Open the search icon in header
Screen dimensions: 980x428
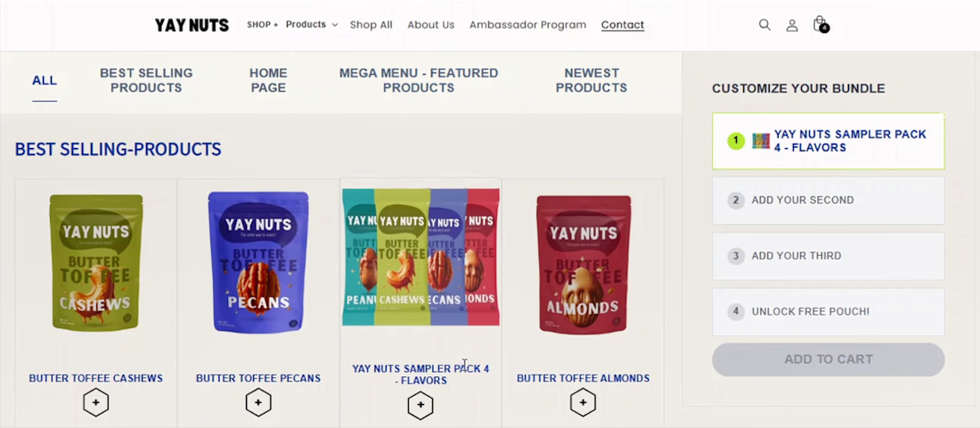coord(764,25)
